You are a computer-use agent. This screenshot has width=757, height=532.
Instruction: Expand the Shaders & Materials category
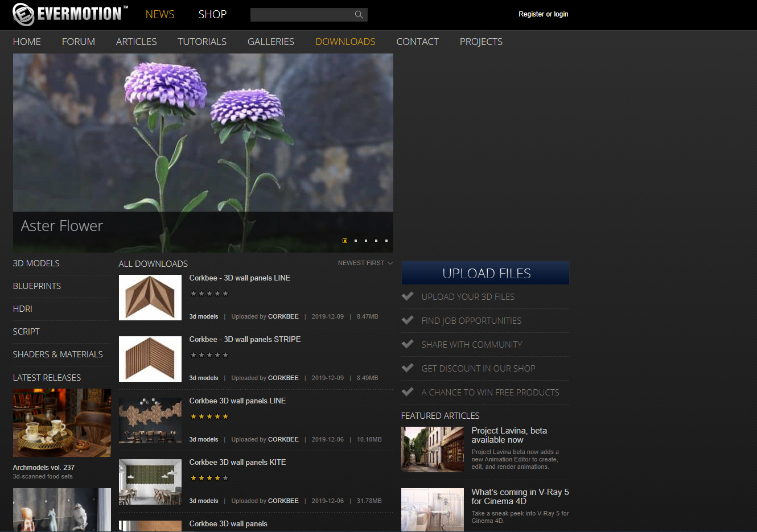[58, 354]
